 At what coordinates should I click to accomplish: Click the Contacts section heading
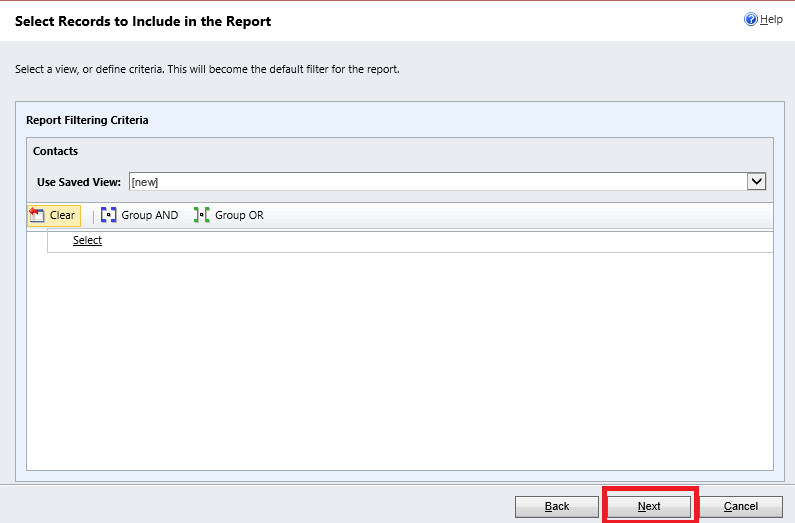point(55,151)
